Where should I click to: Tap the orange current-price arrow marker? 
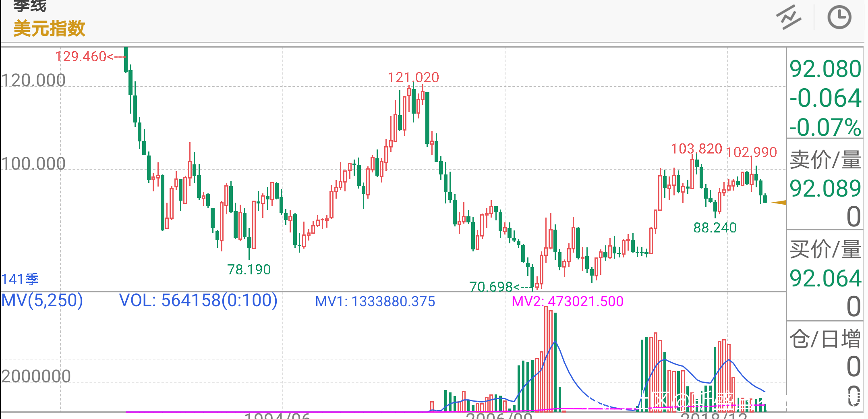pyautogui.click(x=779, y=203)
